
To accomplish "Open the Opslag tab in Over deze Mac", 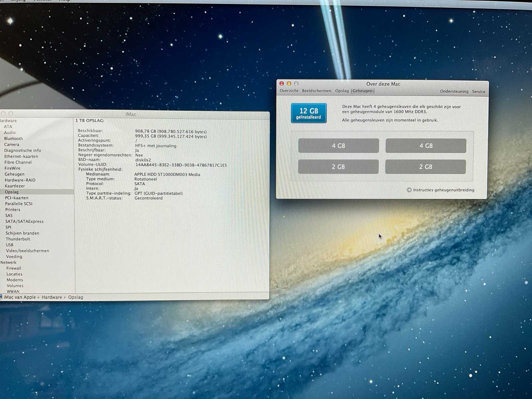I will point(342,91).
